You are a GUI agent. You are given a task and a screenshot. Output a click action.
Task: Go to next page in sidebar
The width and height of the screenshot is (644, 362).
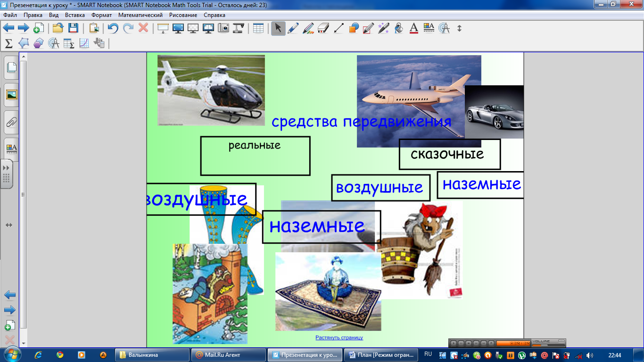pyautogui.click(x=10, y=310)
